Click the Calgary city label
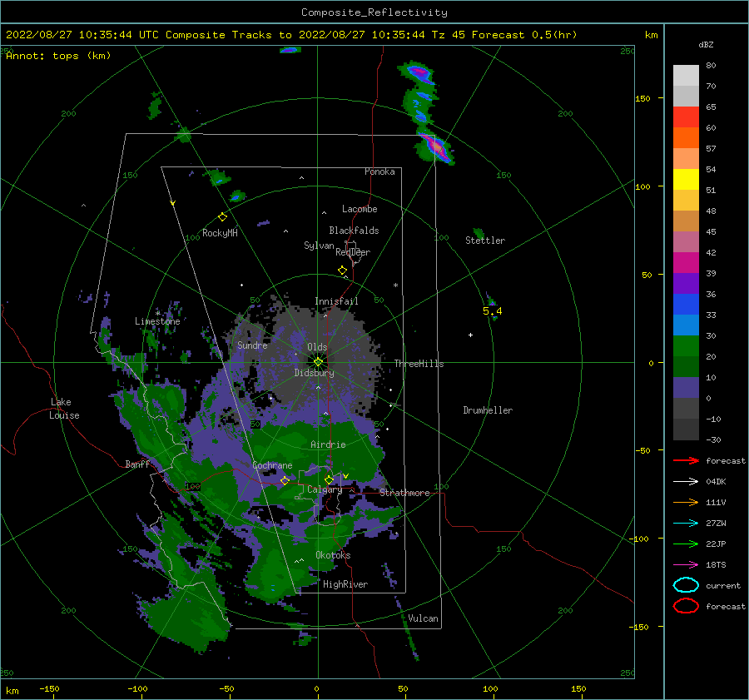Screen dimensions: 749x700 tap(325, 489)
